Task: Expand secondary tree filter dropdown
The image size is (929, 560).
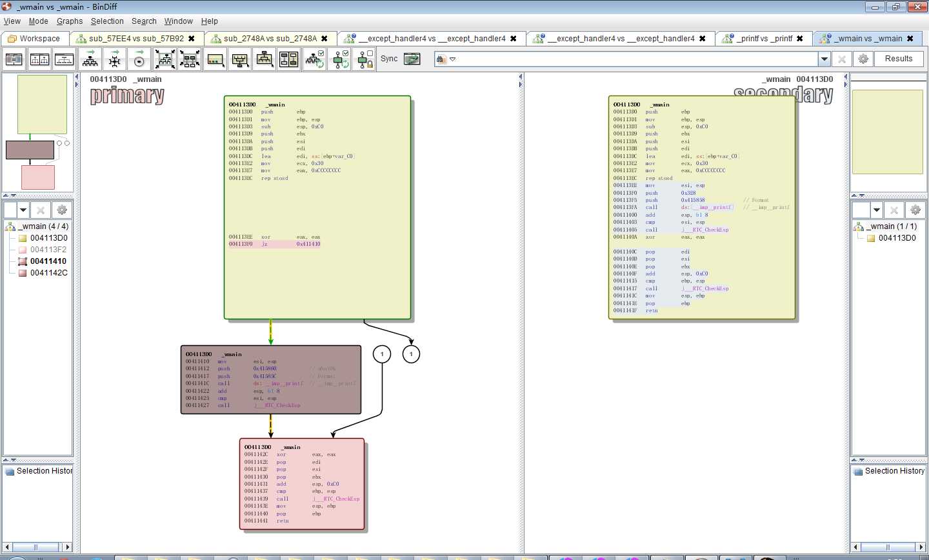Action: tap(876, 210)
